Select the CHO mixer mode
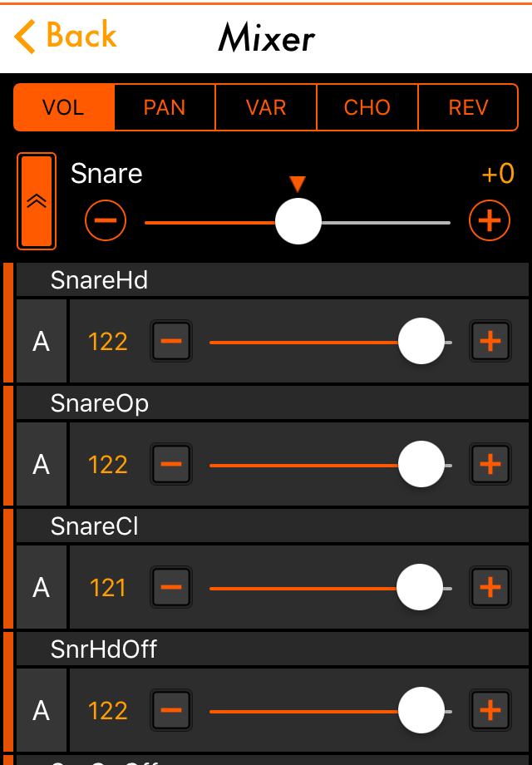Image resolution: width=532 pixels, height=765 pixels. [366, 107]
